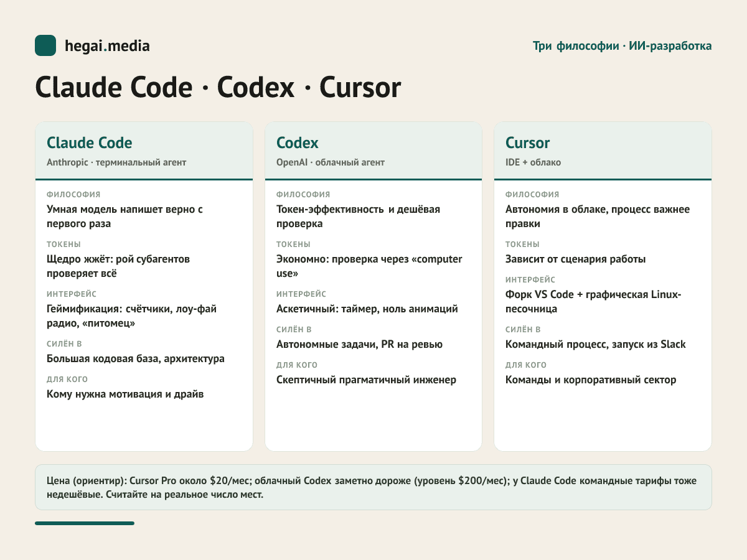Click the price note starting "Цена (ориентир)"

click(372, 488)
